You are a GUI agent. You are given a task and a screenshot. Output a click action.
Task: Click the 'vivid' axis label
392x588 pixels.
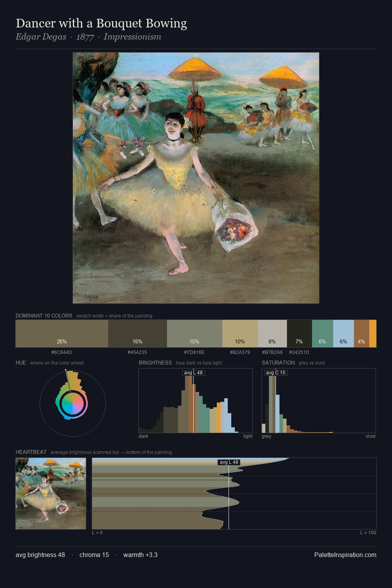[370, 436]
